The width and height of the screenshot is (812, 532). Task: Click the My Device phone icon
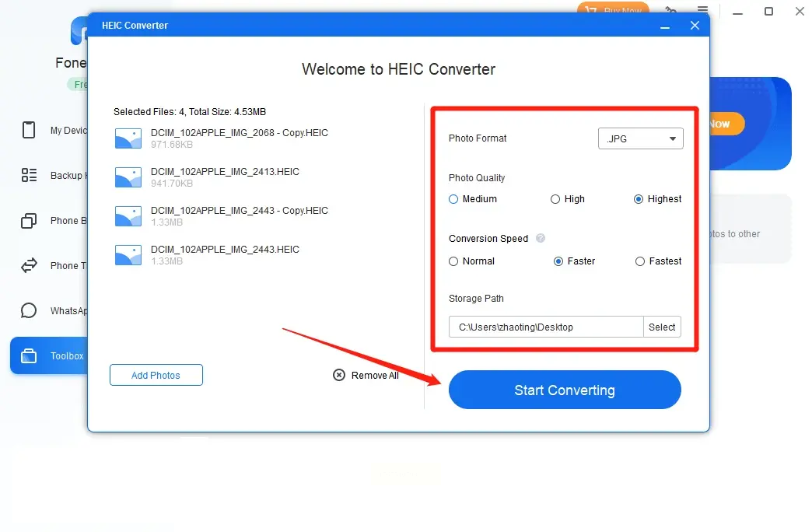point(29,130)
